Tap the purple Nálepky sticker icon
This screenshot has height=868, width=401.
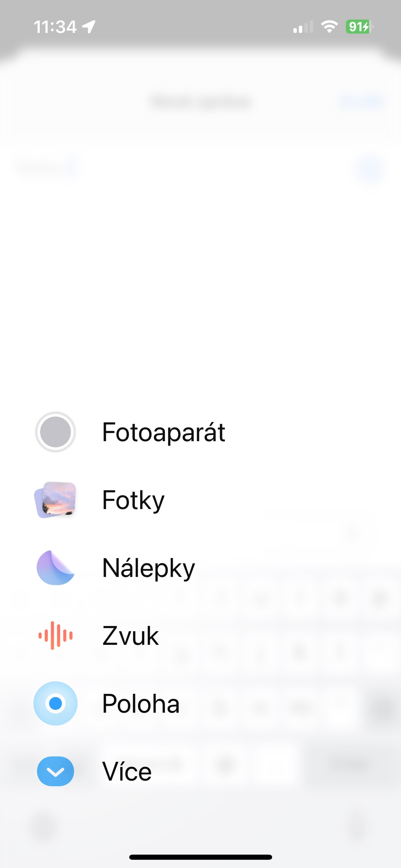[x=56, y=568]
